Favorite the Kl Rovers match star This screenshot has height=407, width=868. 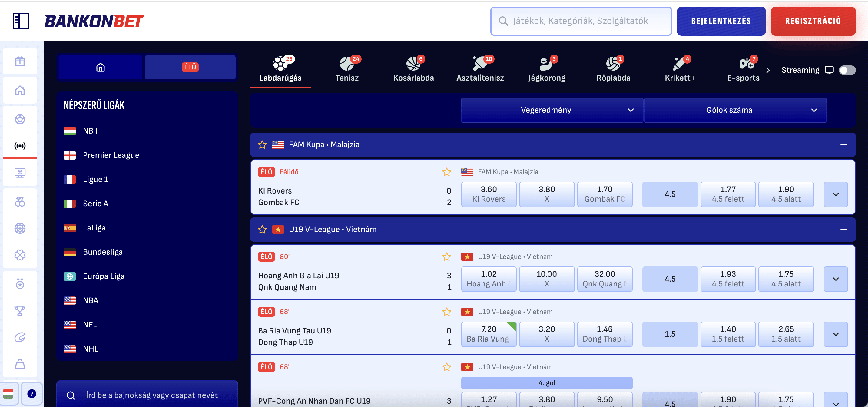[446, 172]
